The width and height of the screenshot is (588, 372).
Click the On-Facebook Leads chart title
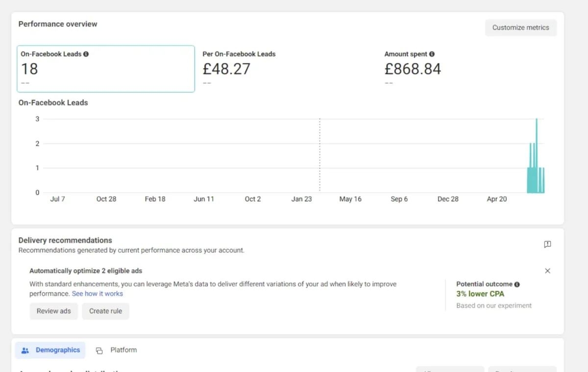pyautogui.click(x=53, y=102)
